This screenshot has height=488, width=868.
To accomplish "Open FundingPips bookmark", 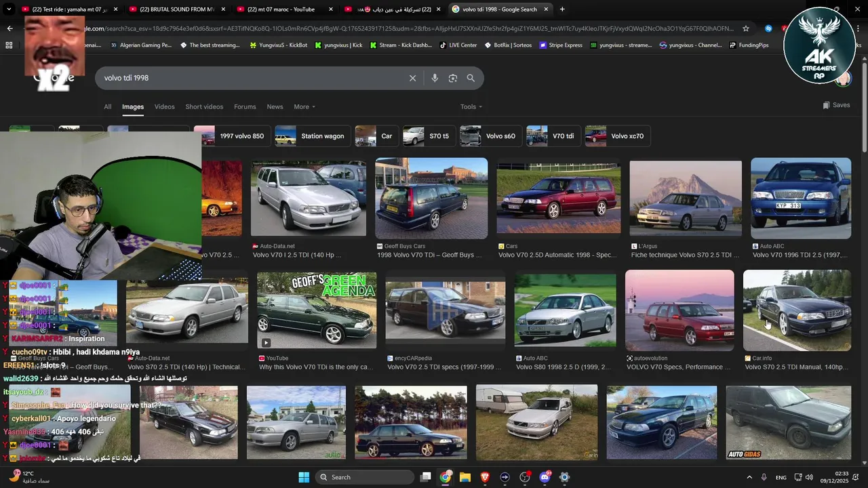I will click(x=749, y=45).
